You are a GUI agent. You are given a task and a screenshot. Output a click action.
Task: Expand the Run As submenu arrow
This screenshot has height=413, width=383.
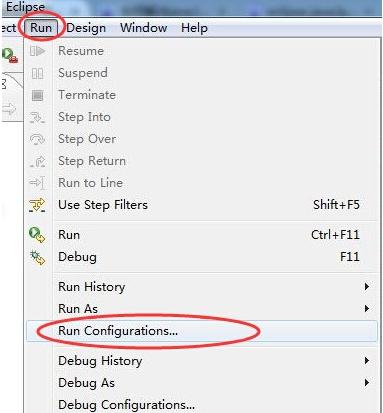tap(367, 309)
